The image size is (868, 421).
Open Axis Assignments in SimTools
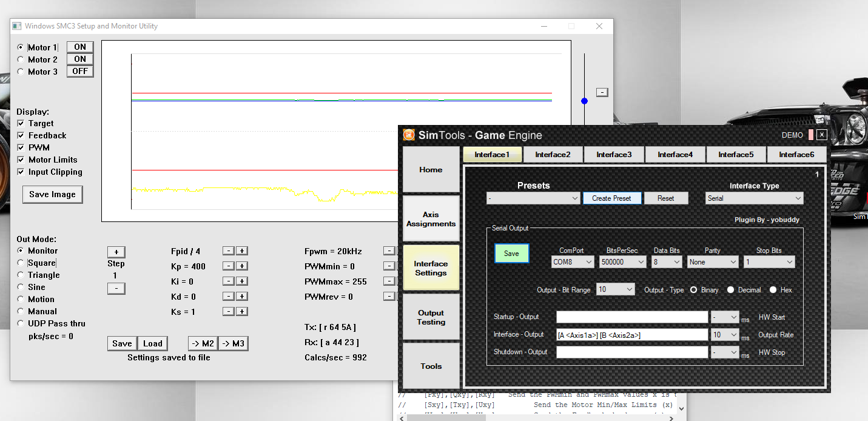point(431,219)
